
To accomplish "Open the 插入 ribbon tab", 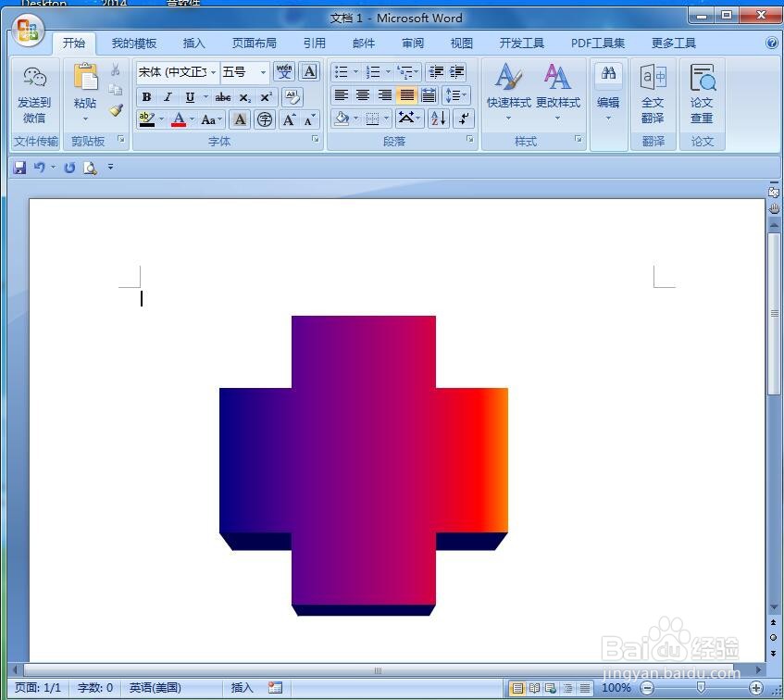I will (194, 44).
